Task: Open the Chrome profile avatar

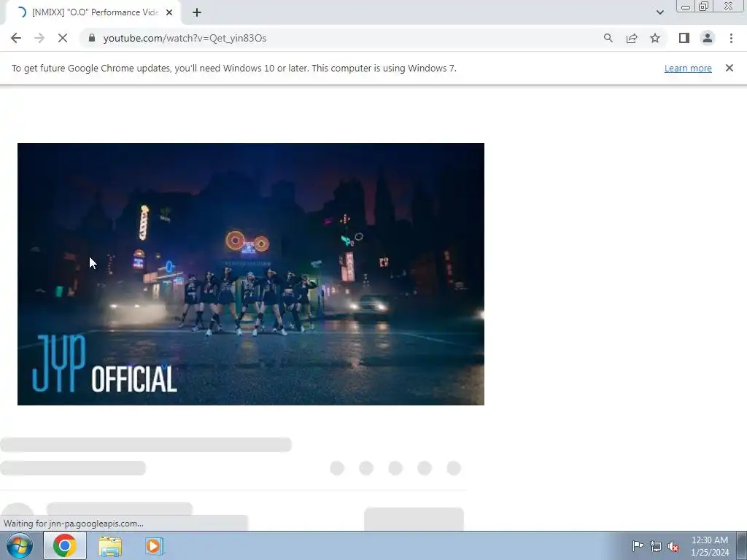Action: coord(708,38)
